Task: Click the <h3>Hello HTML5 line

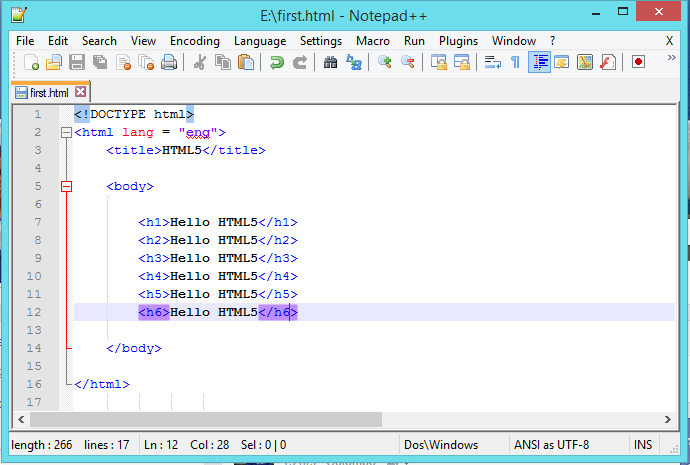Action: click(218, 258)
